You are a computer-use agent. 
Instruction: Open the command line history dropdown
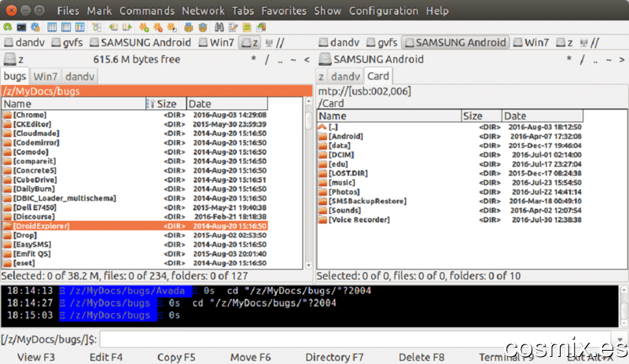point(620,340)
